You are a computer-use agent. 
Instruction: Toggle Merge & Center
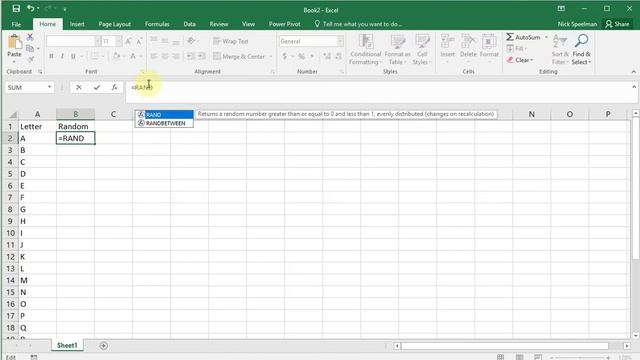pos(240,56)
